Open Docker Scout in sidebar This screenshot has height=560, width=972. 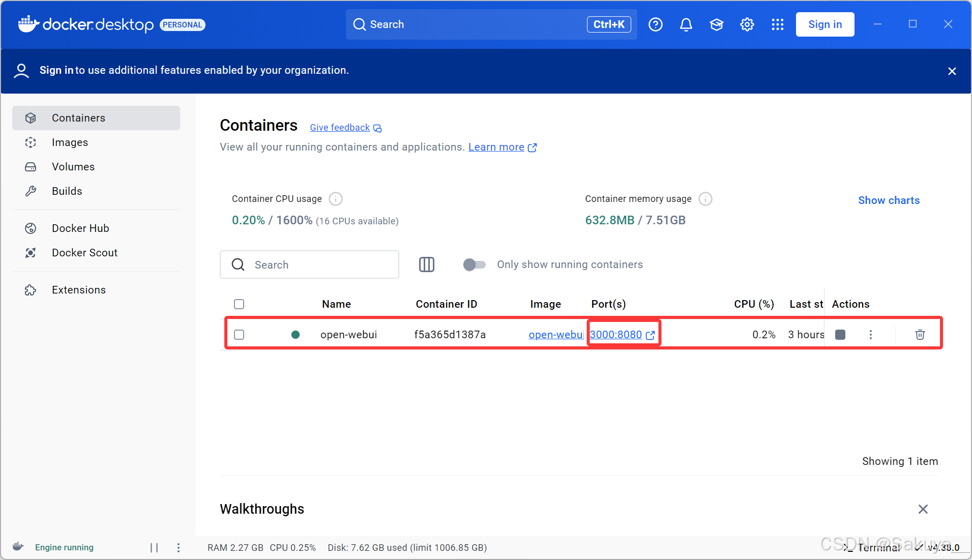tap(96, 253)
